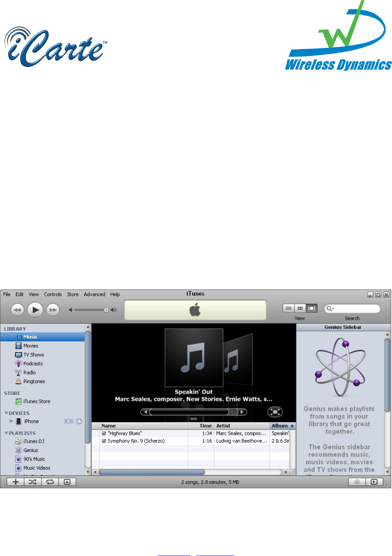Image resolution: width=392 pixels, height=556 pixels.
Task: Switch to grid view mode
Action: point(300,309)
